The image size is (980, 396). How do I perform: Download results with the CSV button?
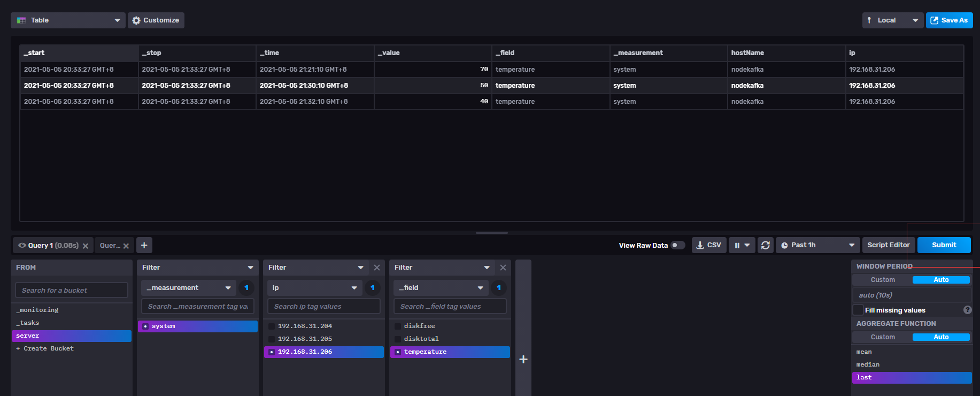point(709,245)
